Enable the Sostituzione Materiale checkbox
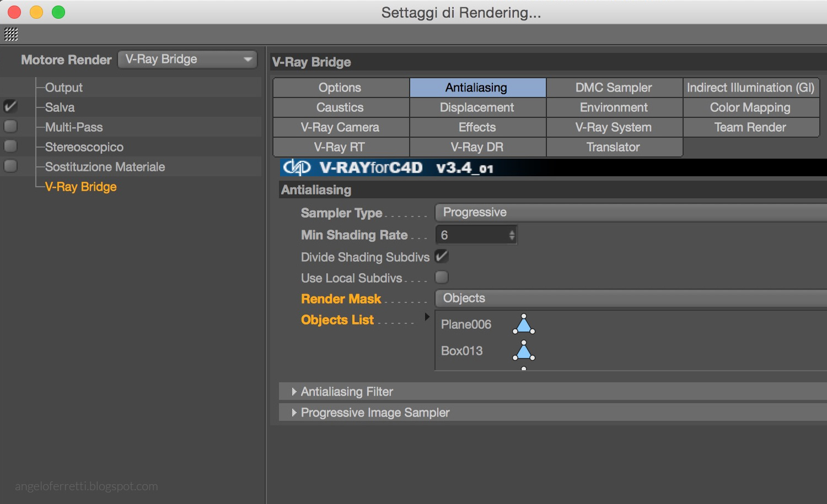The width and height of the screenshot is (827, 504). click(10, 166)
